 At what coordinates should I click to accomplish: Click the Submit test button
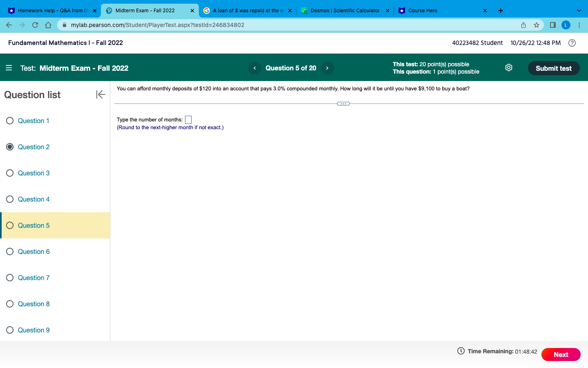point(554,68)
